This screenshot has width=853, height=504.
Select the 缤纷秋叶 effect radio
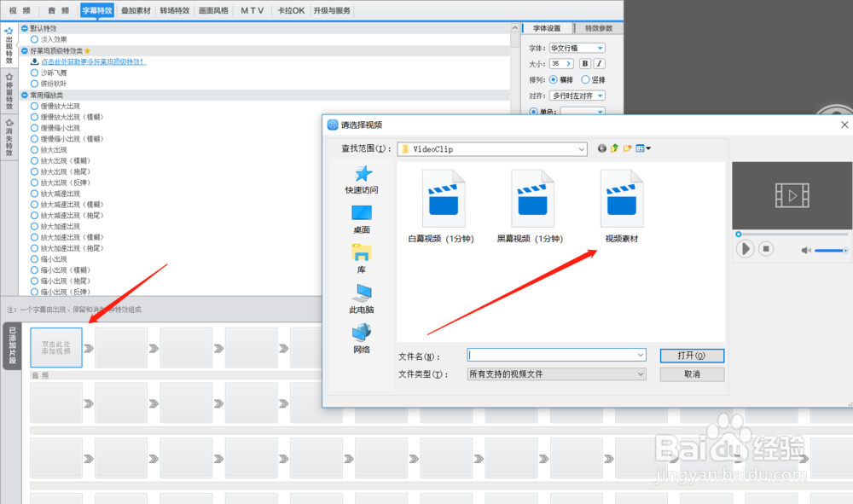tap(34, 84)
